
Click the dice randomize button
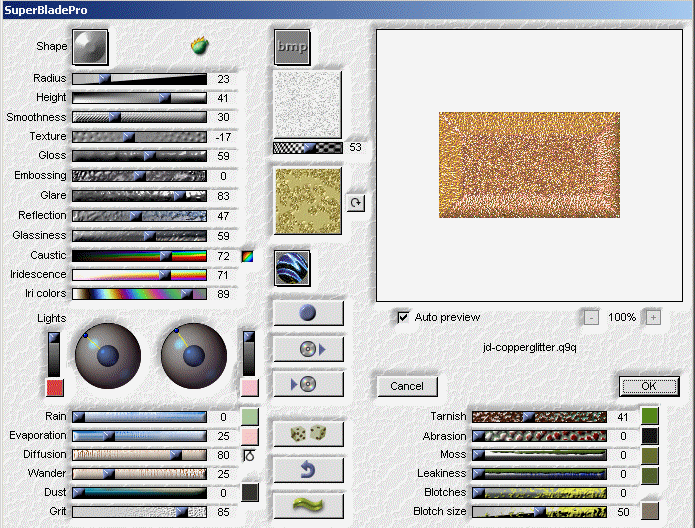pyautogui.click(x=308, y=434)
